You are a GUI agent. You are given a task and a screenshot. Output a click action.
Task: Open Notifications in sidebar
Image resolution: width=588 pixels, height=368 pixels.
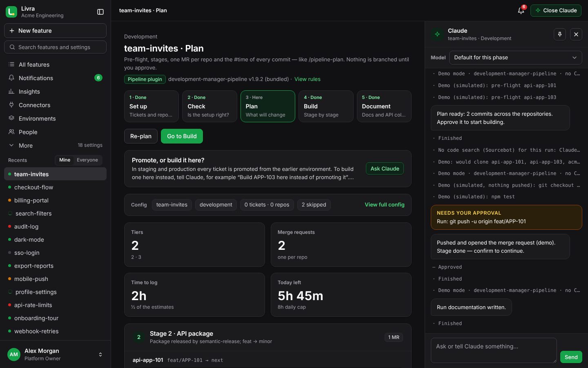click(x=55, y=78)
